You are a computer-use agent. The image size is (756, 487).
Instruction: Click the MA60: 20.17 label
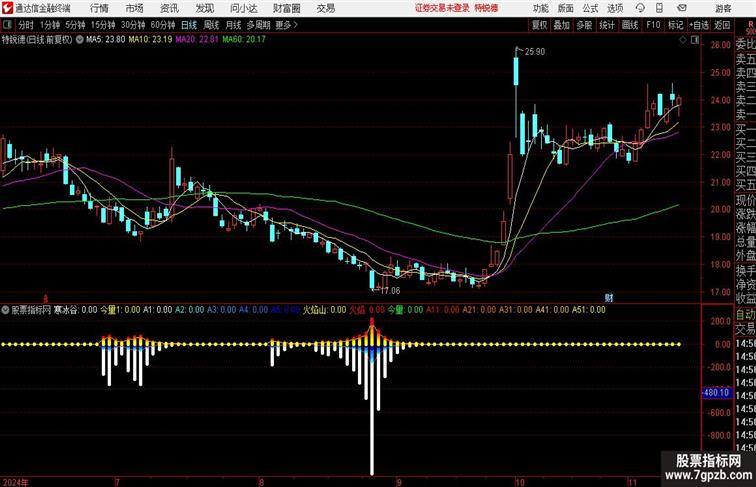[x=244, y=40]
